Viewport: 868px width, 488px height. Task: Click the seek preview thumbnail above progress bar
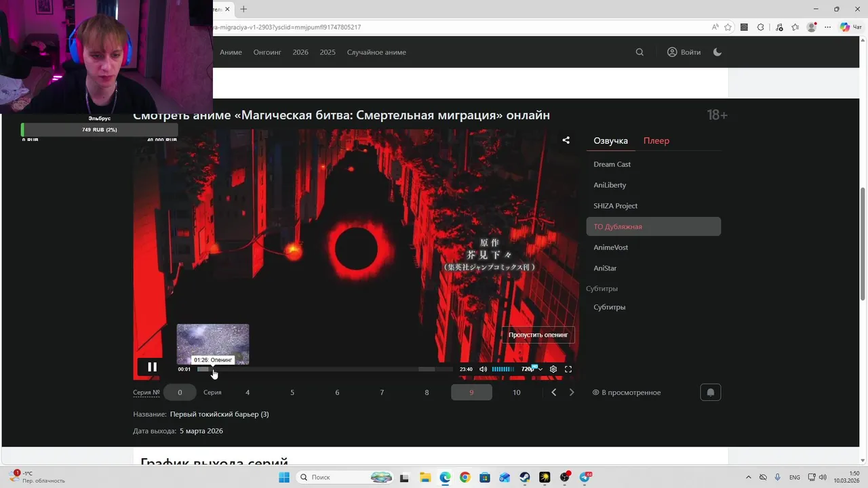pyautogui.click(x=213, y=344)
